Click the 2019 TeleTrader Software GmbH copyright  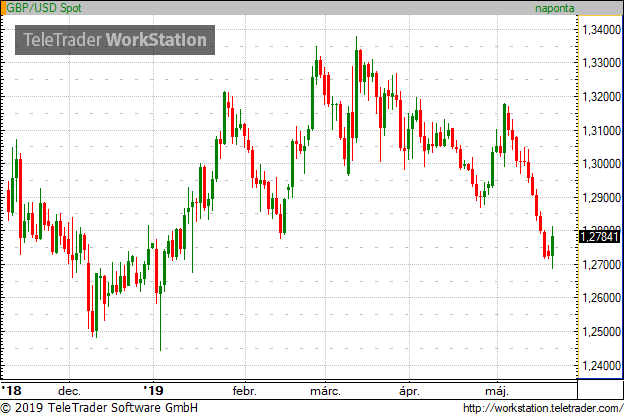pyautogui.click(x=99, y=408)
